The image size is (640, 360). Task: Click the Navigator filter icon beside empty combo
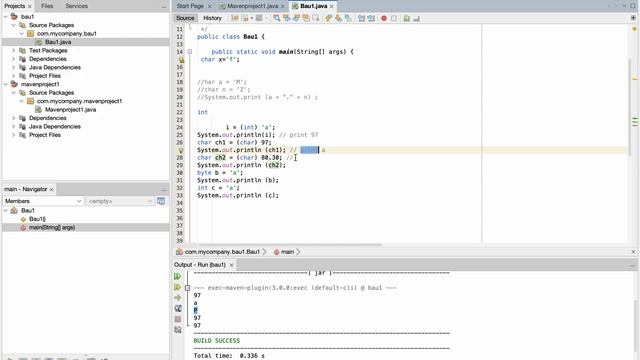(161, 201)
